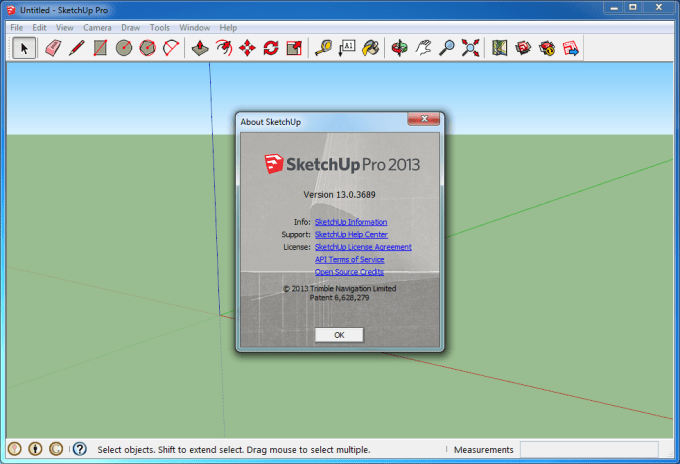Open the Draw menu
Screen dimensions: 680x464
pyautogui.click(x=131, y=28)
